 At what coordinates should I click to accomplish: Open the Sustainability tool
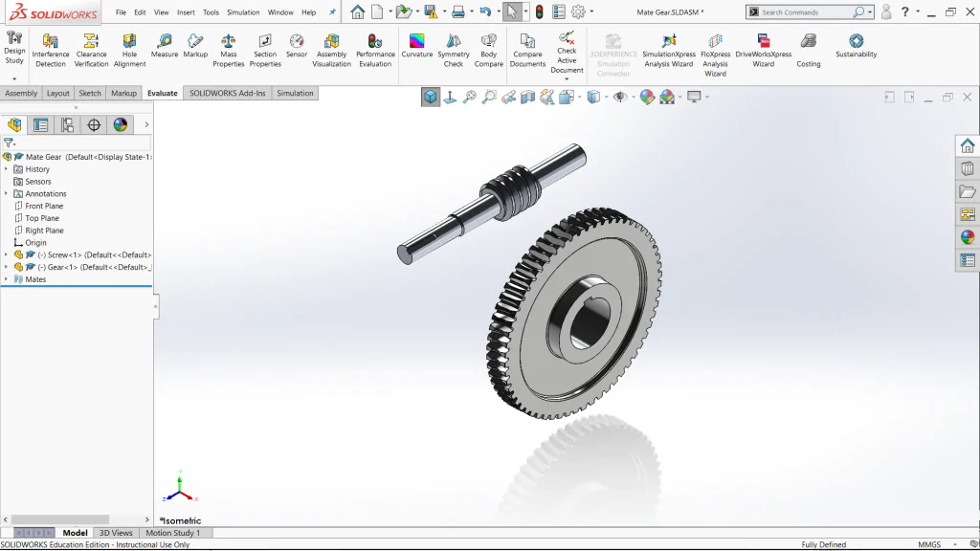click(x=857, y=46)
